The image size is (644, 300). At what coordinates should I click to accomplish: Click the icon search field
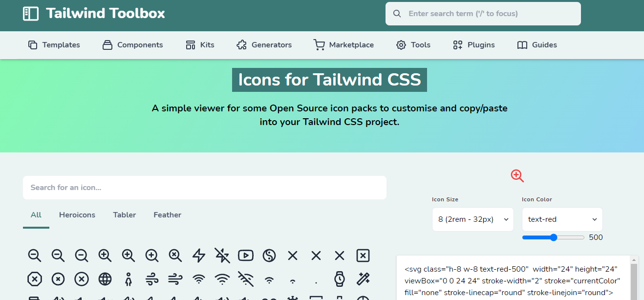tap(205, 187)
